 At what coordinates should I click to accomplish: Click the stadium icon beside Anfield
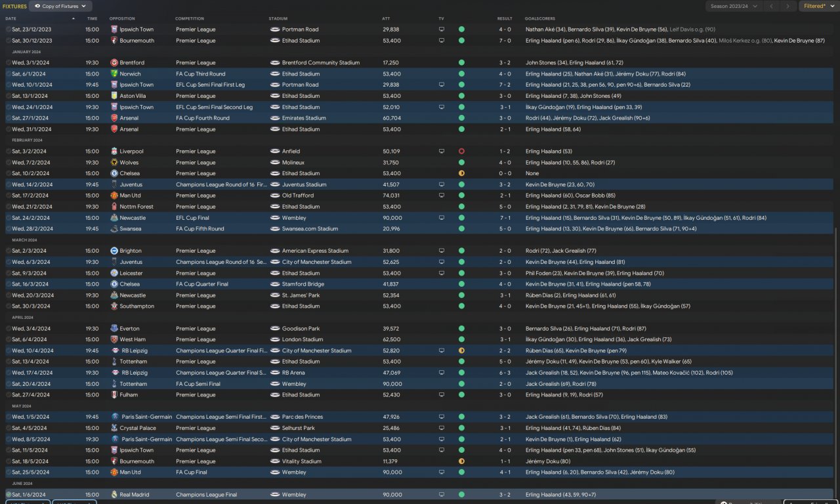click(275, 152)
